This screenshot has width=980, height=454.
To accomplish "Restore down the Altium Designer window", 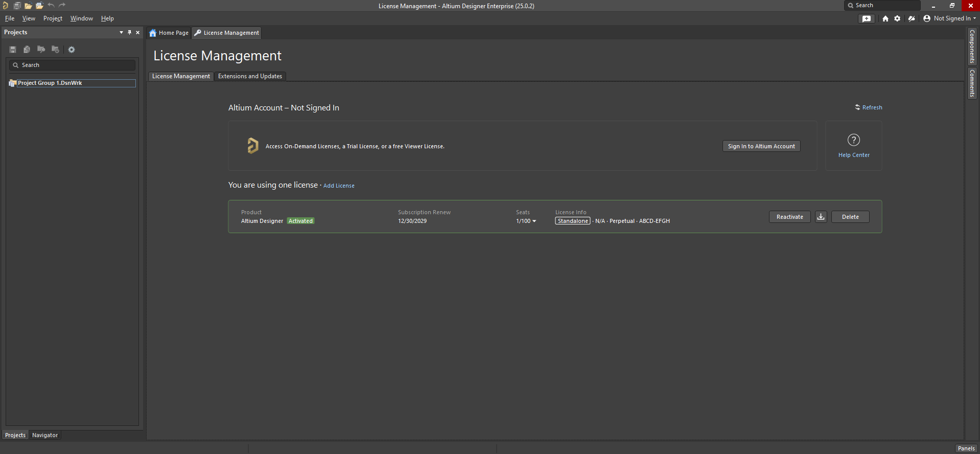I will [952, 6].
